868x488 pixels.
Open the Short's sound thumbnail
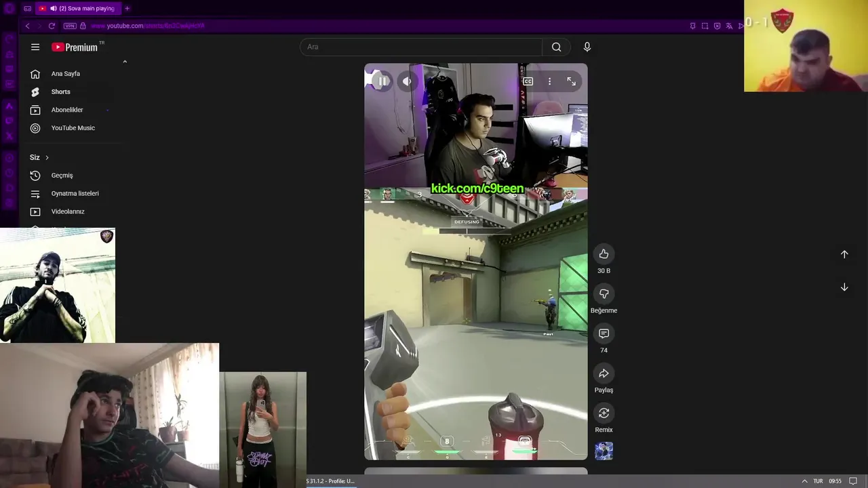coord(604,451)
